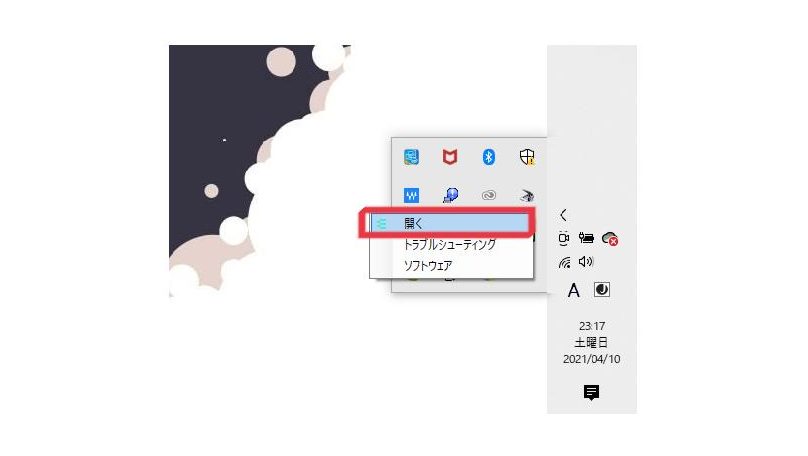Viewport: 808px width, 456px height.
Task: Click the blue globe utility tray icon
Action: [450, 195]
